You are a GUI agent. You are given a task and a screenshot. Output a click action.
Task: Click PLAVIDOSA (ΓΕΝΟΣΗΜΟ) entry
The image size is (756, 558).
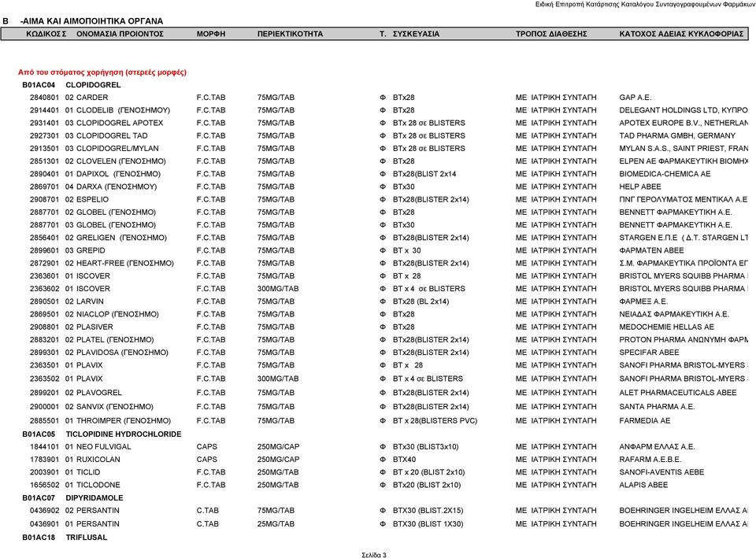tap(122, 353)
